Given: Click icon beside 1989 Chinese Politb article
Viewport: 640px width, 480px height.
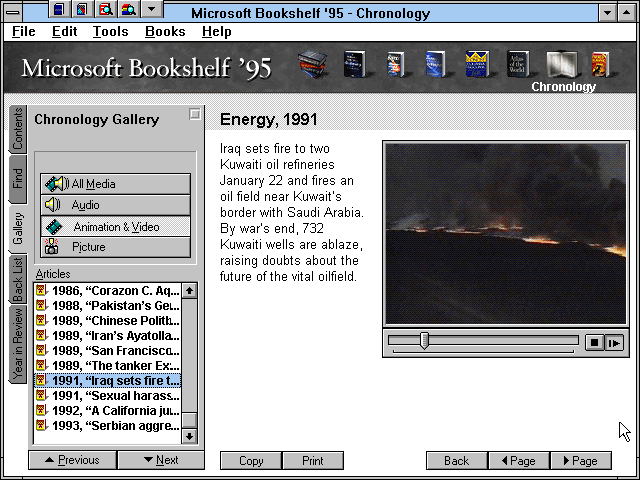Looking at the screenshot, I should coord(41,320).
